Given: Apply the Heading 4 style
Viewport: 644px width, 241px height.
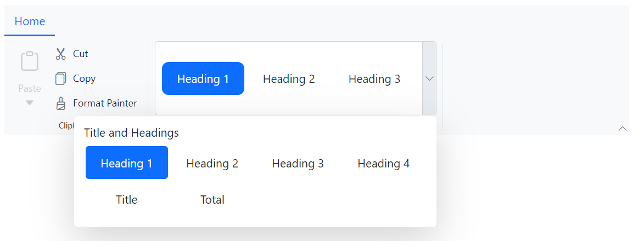Looking at the screenshot, I should pos(384,163).
